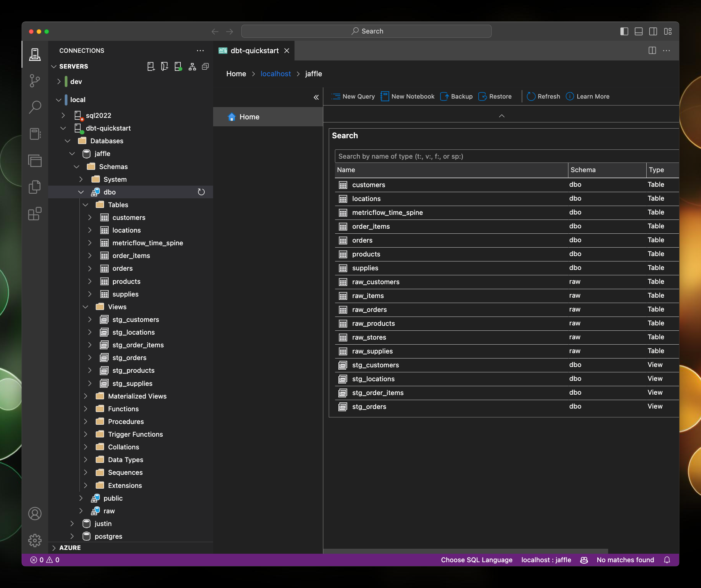This screenshot has width=701, height=588.
Task: Refresh the jaffle database dashboard
Action: 543,96
